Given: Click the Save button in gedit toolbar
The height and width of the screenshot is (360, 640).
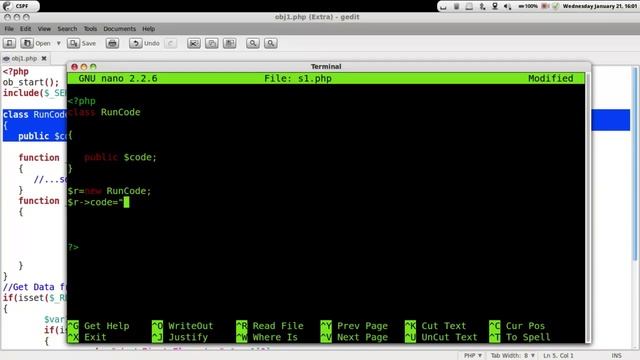Looking at the screenshot, I should tap(82, 43).
